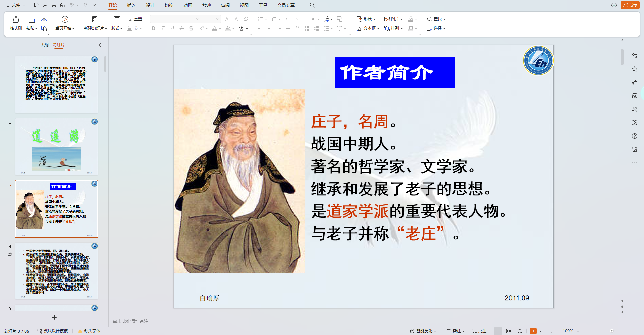The image size is (644, 335).
Task: Open the help question-mark icon in sidebar
Action: coord(635,136)
